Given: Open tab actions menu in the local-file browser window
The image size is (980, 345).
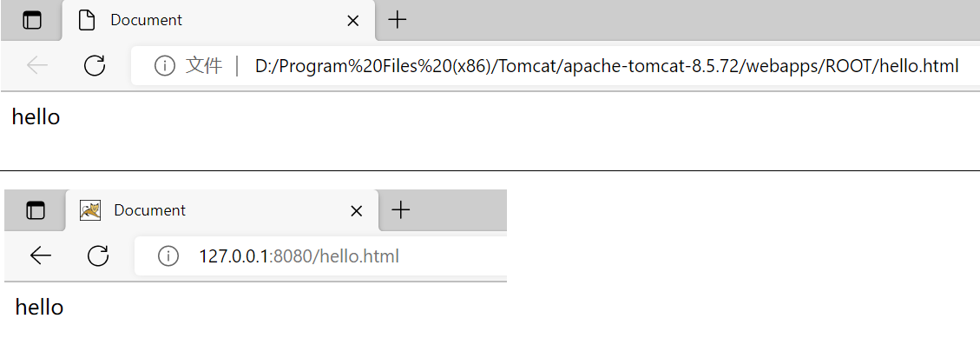Looking at the screenshot, I should pyautogui.click(x=32, y=21).
